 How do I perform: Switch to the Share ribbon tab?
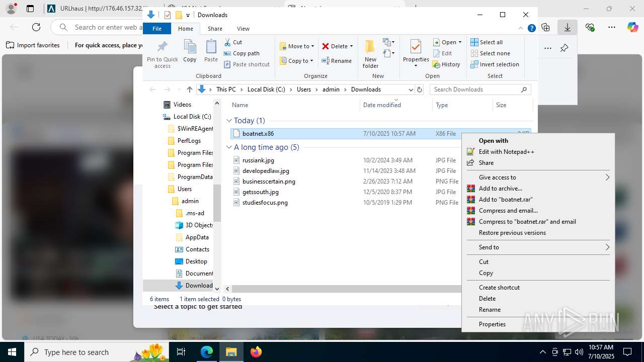215,29
